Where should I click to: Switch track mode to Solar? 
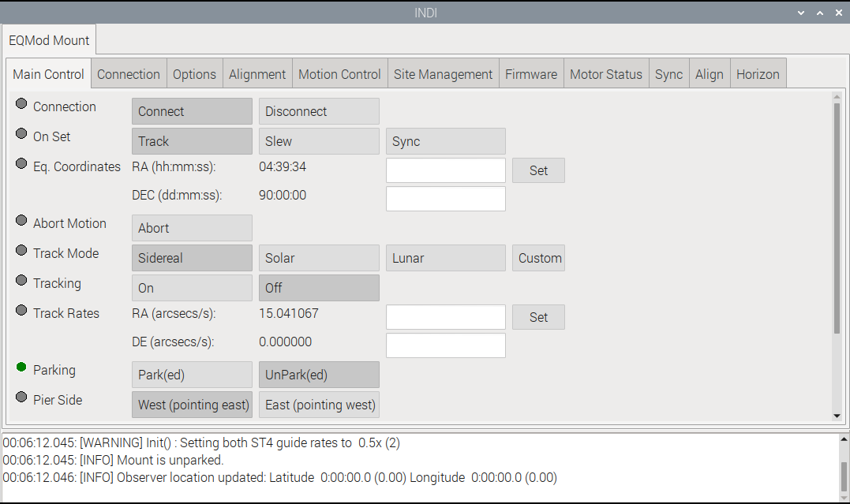coord(319,257)
